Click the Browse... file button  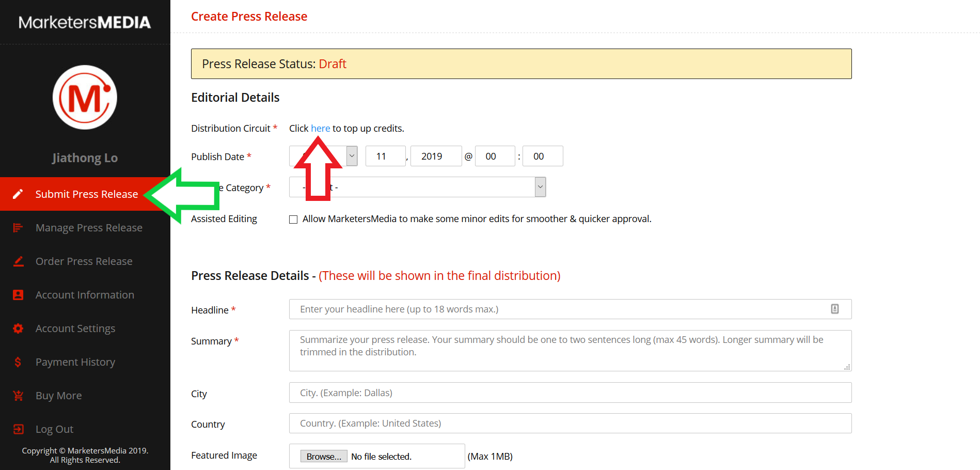(324, 457)
